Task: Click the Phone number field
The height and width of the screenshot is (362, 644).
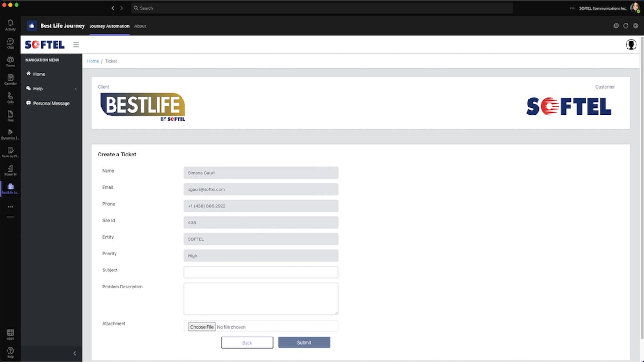Action: (261, 206)
